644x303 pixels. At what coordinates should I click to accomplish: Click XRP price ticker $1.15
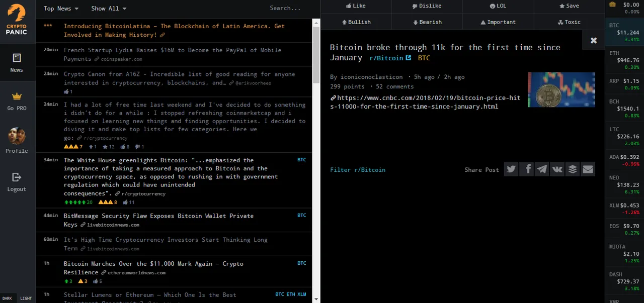pyautogui.click(x=624, y=84)
